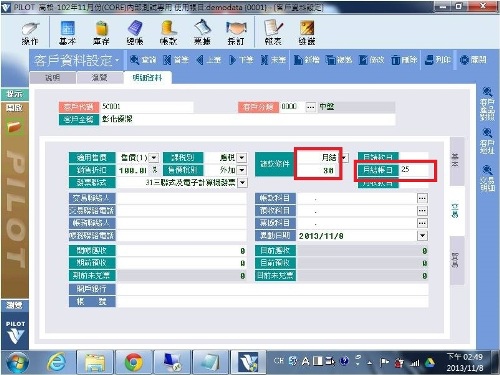Expand the 請款條件 月結 dropdown
The width and height of the screenshot is (500, 375).
pyautogui.click(x=345, y=157)
